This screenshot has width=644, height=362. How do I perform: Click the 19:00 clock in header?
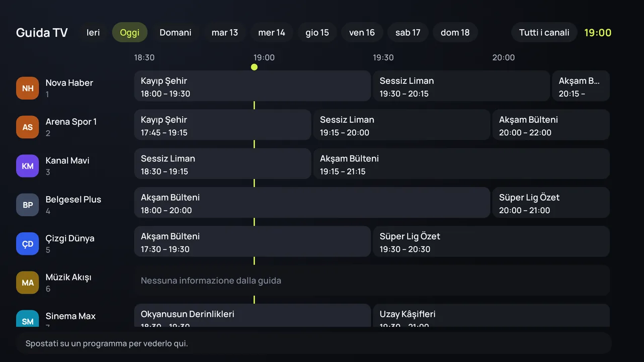pos(598,33)
